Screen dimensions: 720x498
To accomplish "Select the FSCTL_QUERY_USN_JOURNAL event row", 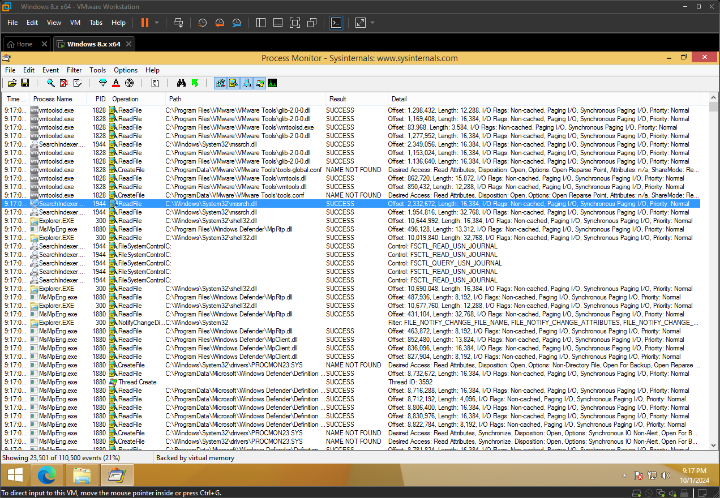I will (351, 263).
